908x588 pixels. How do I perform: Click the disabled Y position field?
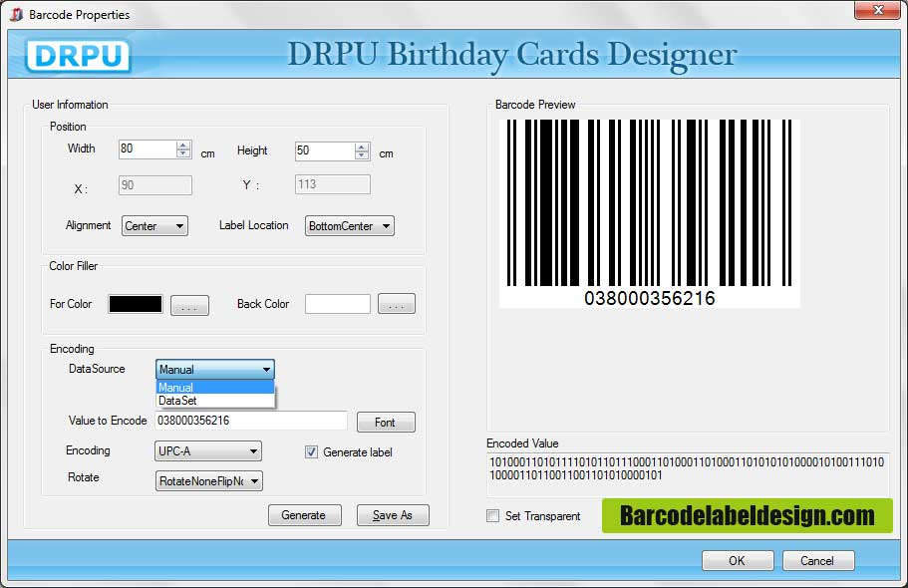coord(332,184)
